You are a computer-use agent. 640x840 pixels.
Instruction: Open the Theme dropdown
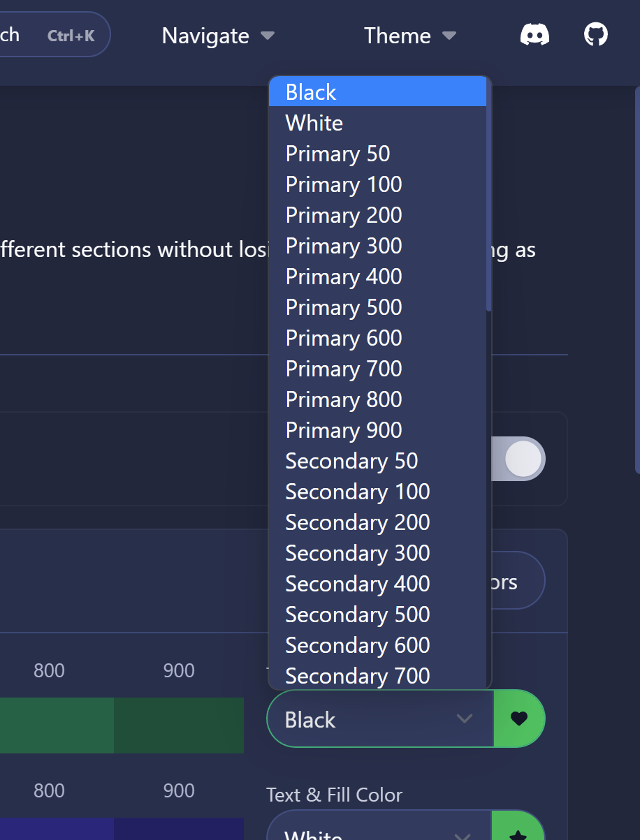pyautogui.click(x=409, y=35)
